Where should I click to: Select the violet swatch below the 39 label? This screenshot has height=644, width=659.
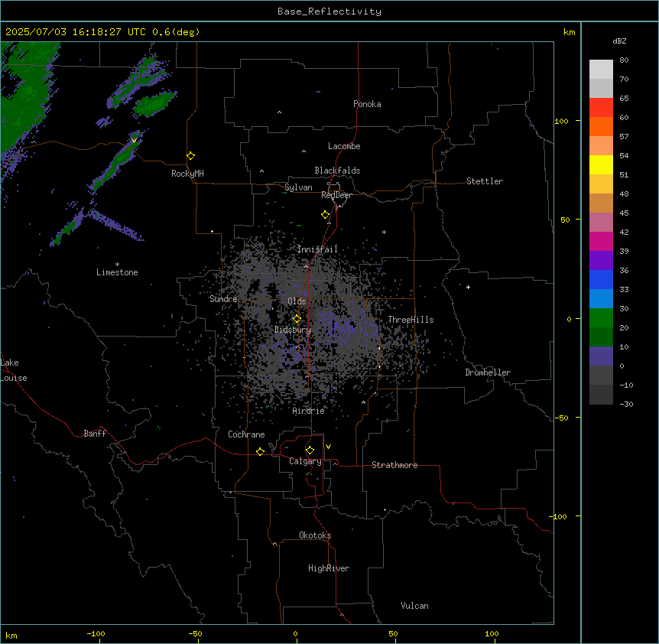[x=601, y=260]
